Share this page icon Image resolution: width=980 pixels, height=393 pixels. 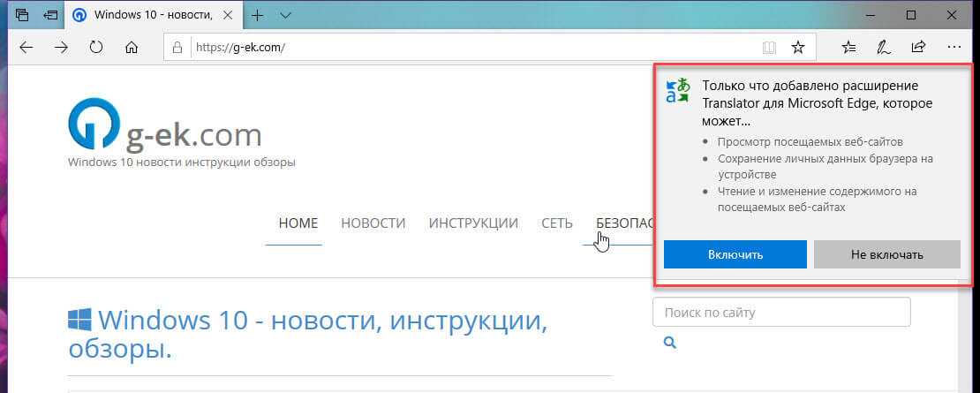(919, 48)
